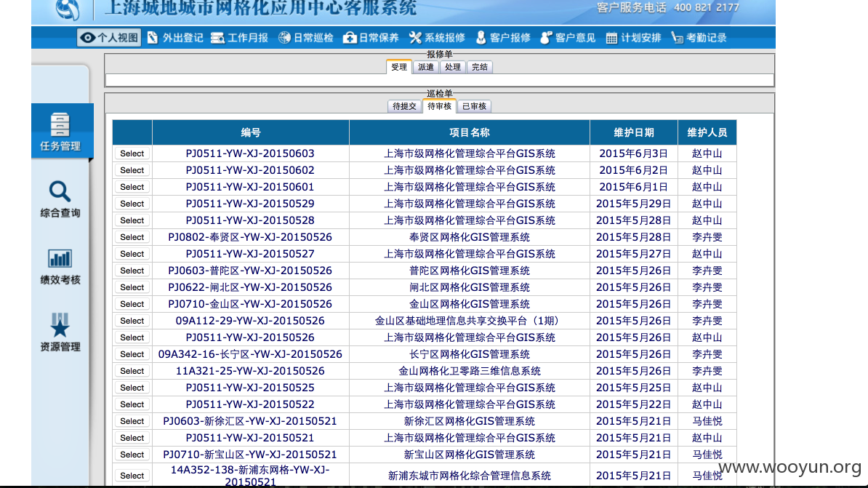Open 绩效考核 chart in sidebar
This screenshot has width=868, height=488.
point(60,266)
